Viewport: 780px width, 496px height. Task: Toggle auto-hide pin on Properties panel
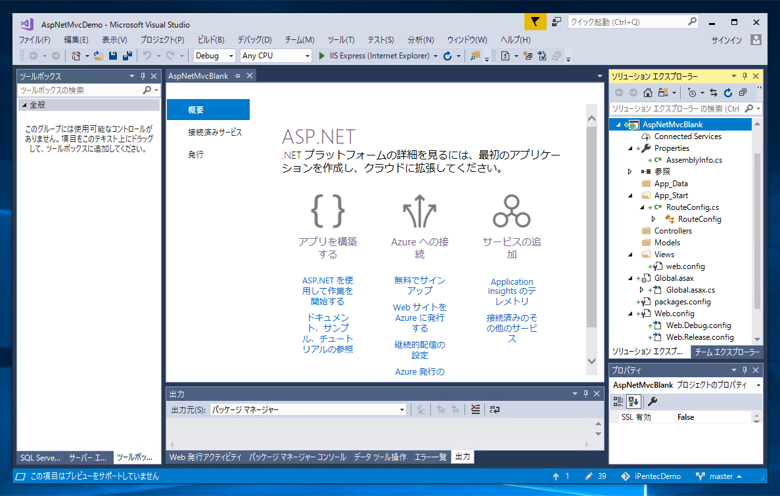[745, 370]
